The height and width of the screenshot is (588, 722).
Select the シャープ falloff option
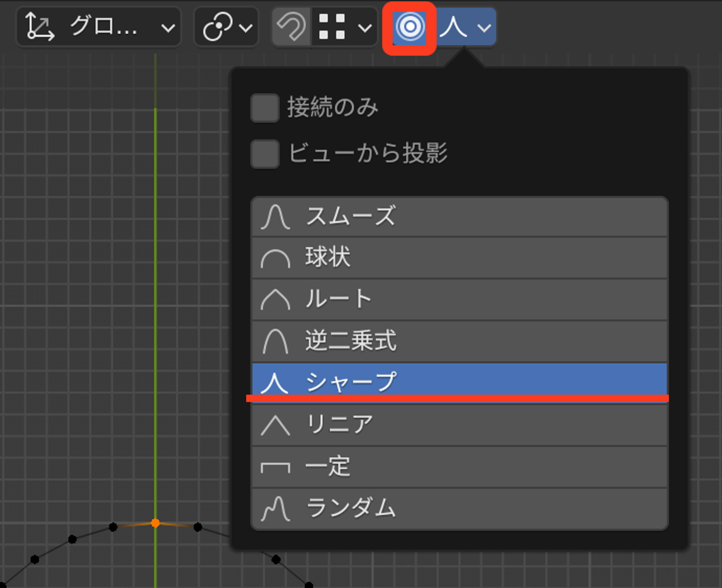click(459, 382)
